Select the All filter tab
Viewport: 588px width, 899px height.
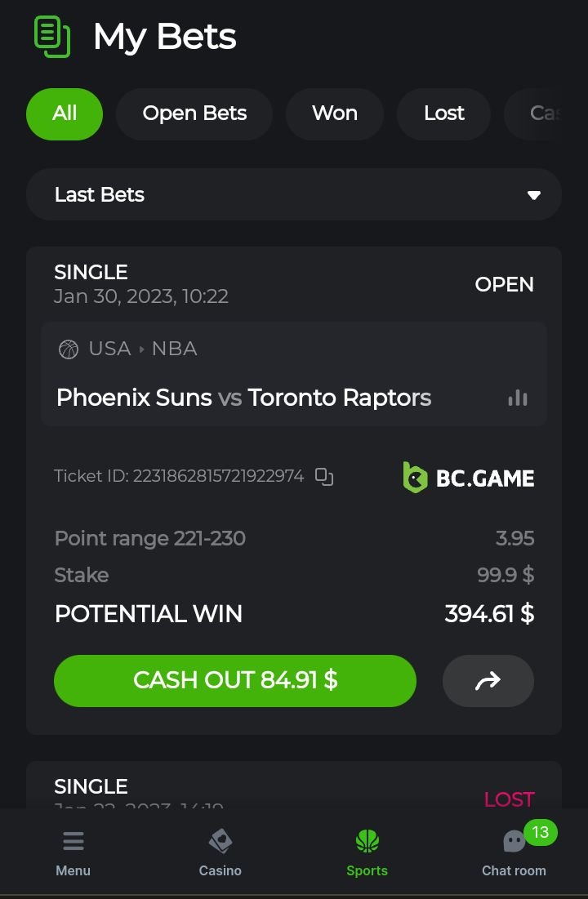pos(65,113)
